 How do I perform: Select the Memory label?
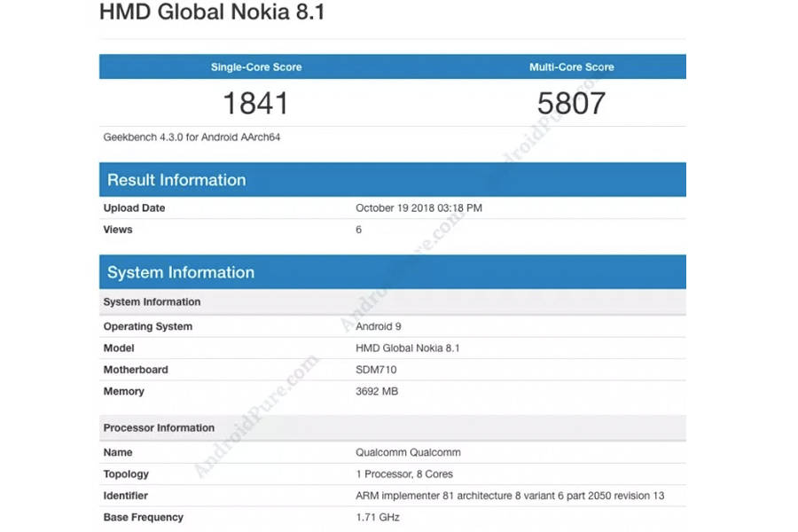pyautogui.click(x=123, y=392)
